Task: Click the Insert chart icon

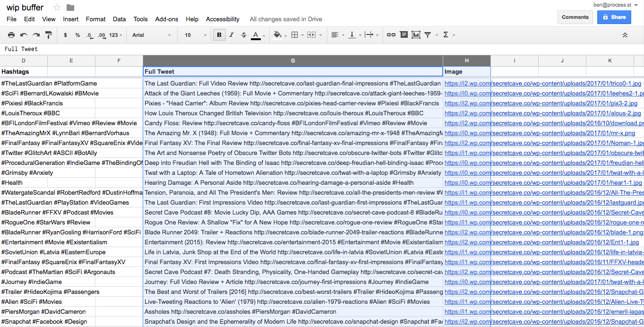Action: 416,35
